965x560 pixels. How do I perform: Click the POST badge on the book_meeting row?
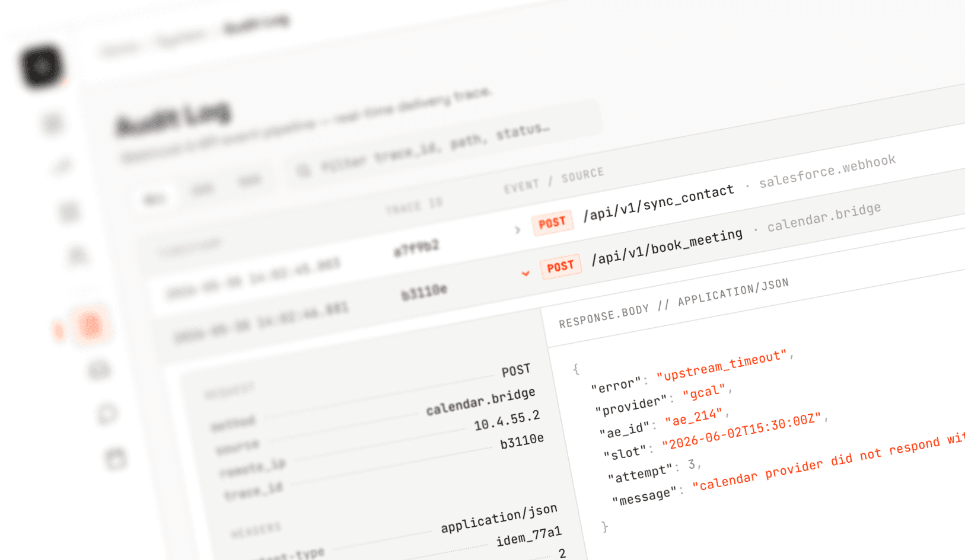click(560, 267)
